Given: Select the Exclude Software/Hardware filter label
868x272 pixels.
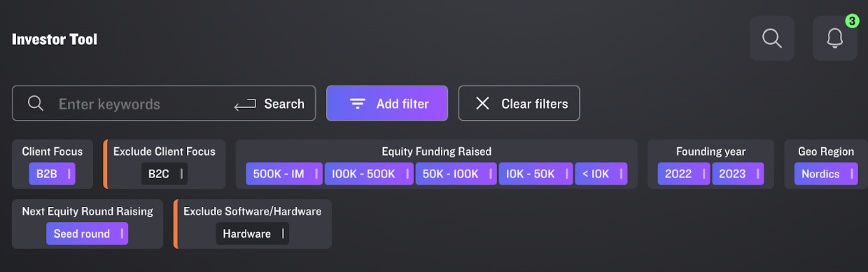Looking at the screenshot, I should click(253, 211).
